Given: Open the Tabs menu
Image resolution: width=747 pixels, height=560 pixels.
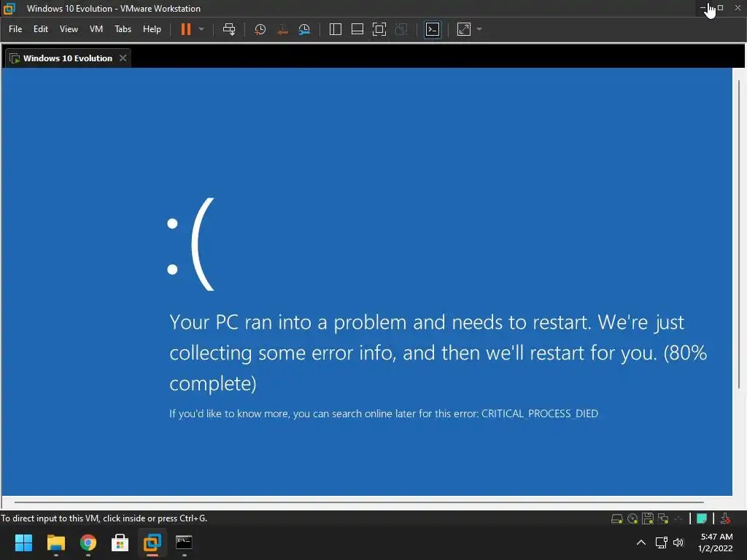Looking at the screenshot, I should click(123, 29).
